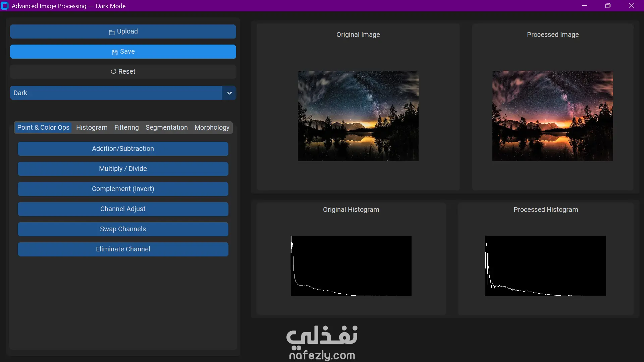
Task: Open Channel Adjust operation
Action: pyautogui.click(x=123, y=209)
